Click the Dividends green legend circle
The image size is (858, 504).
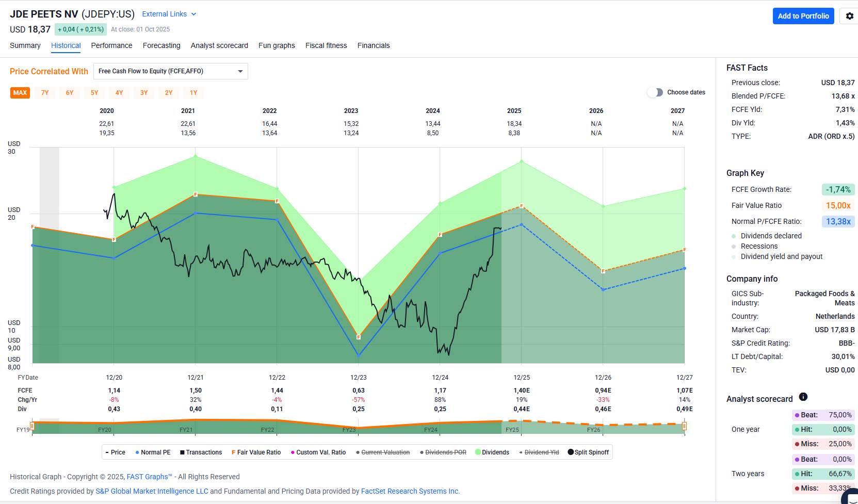pyautogui.click(x=478, y=452)
